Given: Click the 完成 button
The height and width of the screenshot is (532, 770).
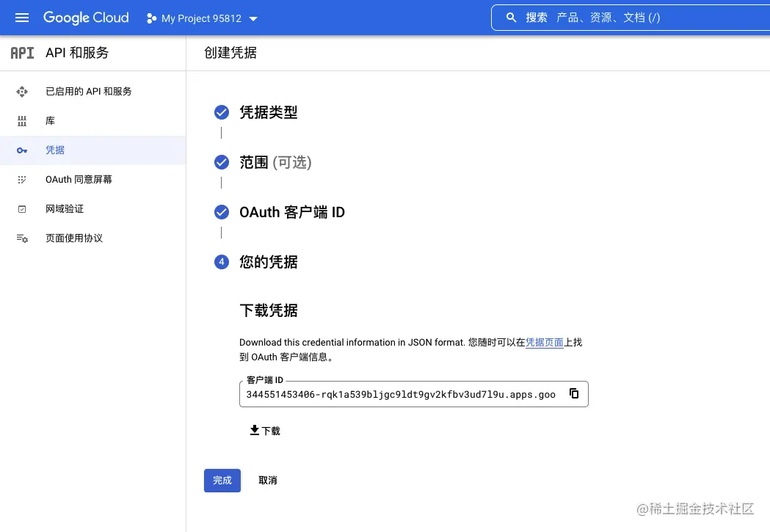Looking at the screenshot, I should pos(222,481).
